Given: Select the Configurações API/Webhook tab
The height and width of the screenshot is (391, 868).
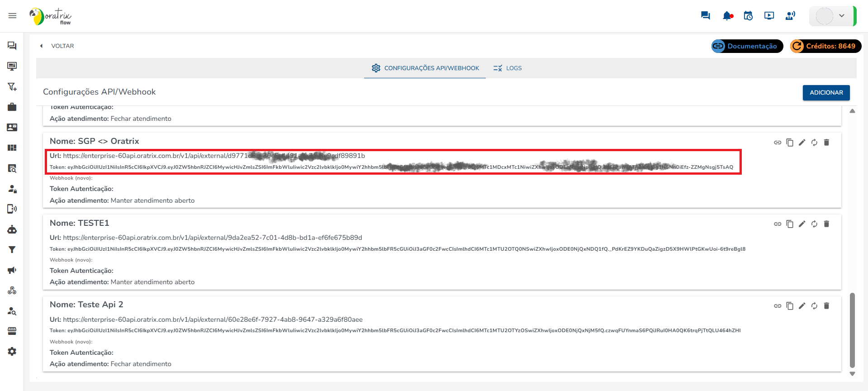Looking at the screenshot, I should coord(425,68).
